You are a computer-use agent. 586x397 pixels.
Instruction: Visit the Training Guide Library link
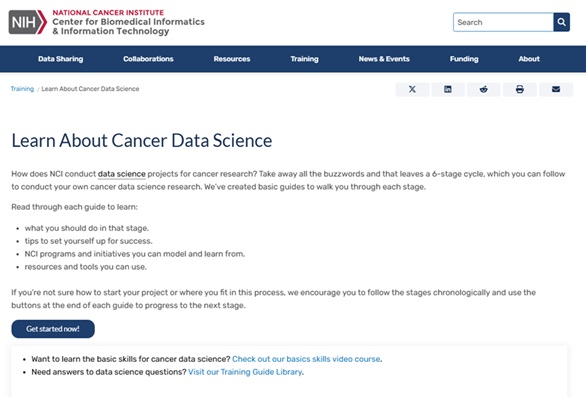pyautogui.click(x=245, y=372)
